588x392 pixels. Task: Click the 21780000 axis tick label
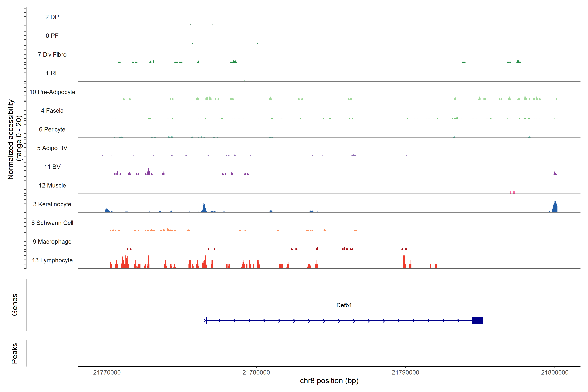(256, 372)
